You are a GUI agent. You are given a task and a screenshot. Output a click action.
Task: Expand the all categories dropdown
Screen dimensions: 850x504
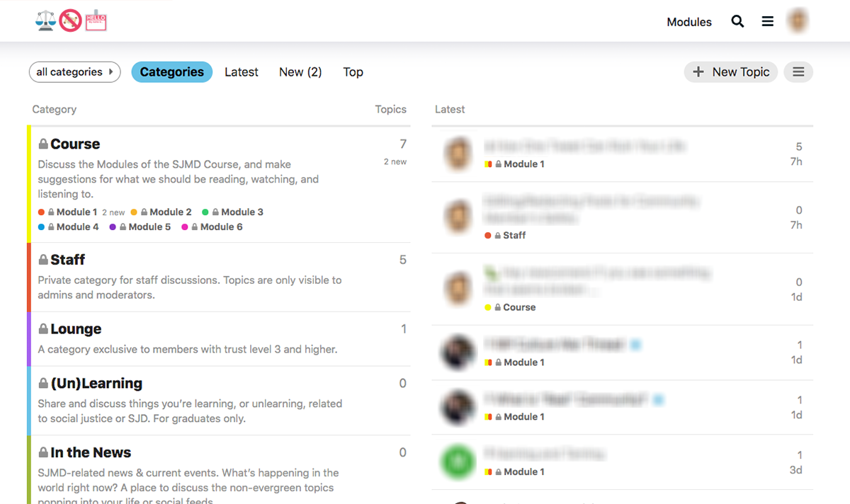click(x=74, y=71)
